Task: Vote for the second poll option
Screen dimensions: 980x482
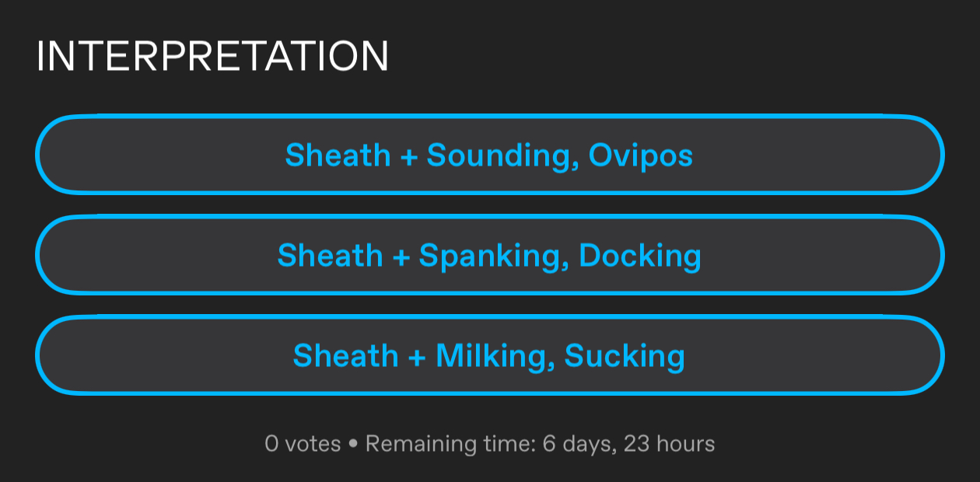Action: coord(489,255)
